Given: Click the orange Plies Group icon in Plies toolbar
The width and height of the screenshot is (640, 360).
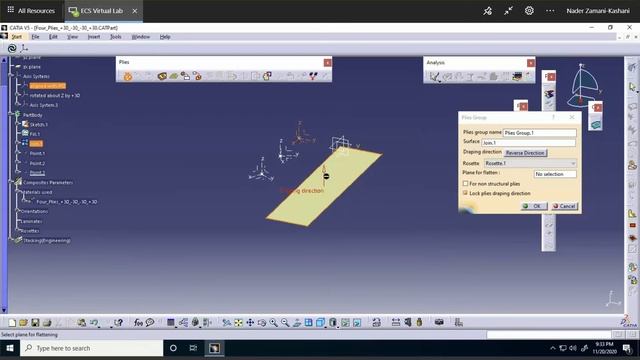Looking at the screenshot, I should pos(128,76).
